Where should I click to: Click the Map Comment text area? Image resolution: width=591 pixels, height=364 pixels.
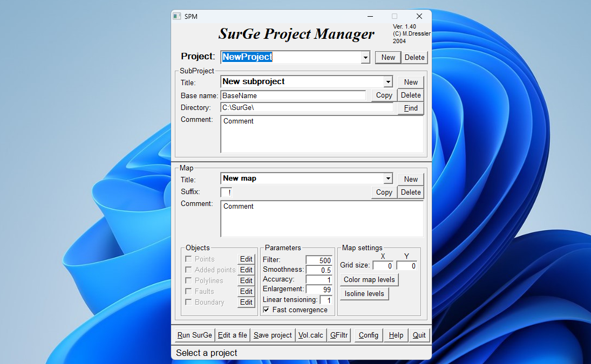[322, 219]
